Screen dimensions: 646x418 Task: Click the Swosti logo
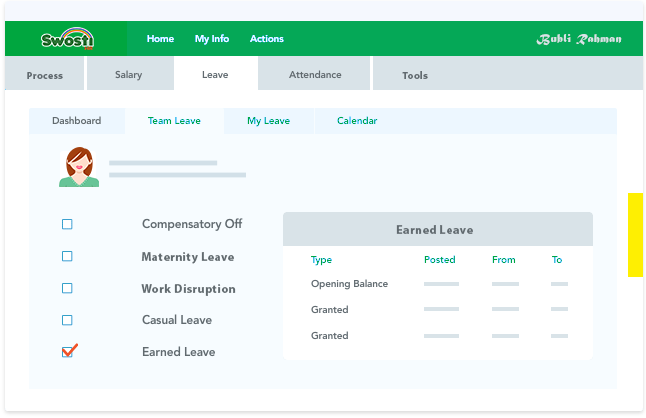coord(68,39)
